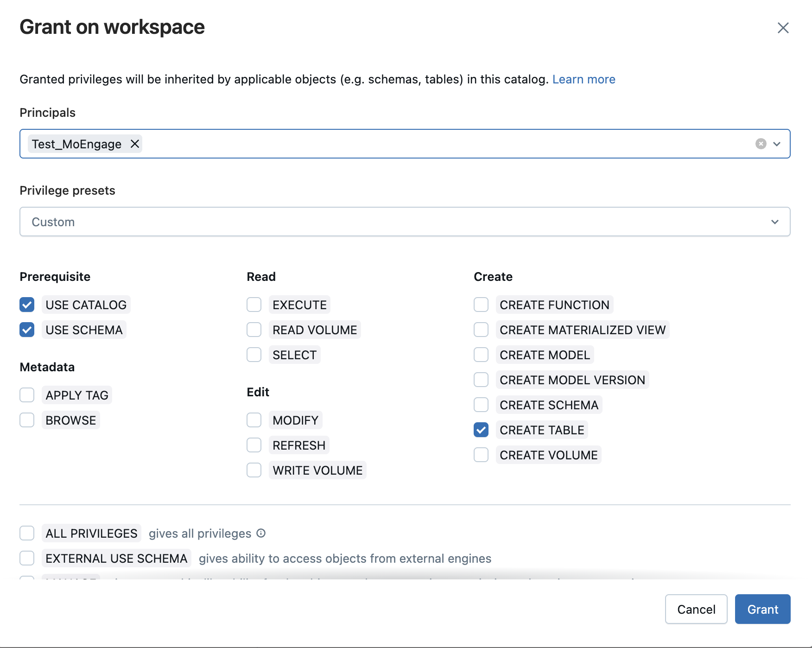This screenshot has height=648, width=812.
Task: Cancel the grant dialog
Action: point(696,609)
